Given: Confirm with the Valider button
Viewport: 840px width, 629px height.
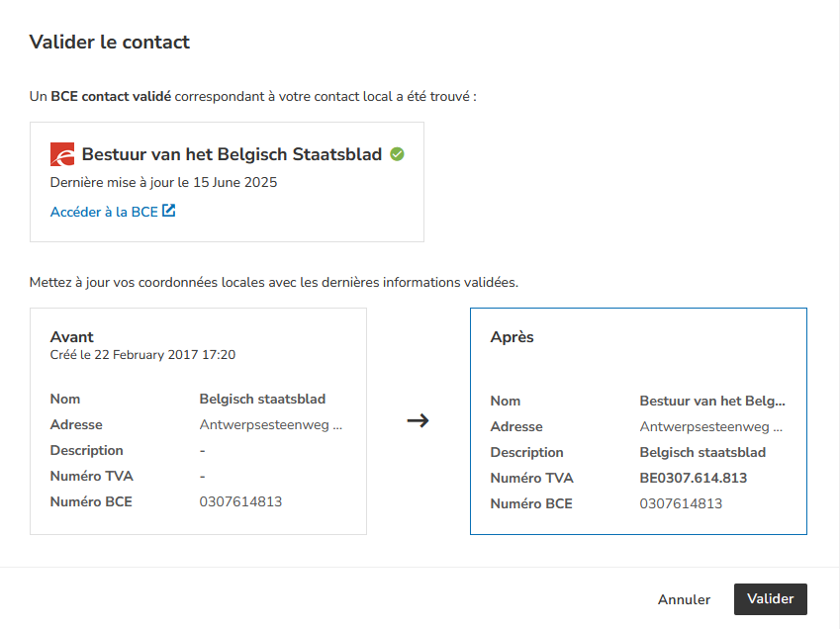Looking at the screenshot, I should (771, 599).
